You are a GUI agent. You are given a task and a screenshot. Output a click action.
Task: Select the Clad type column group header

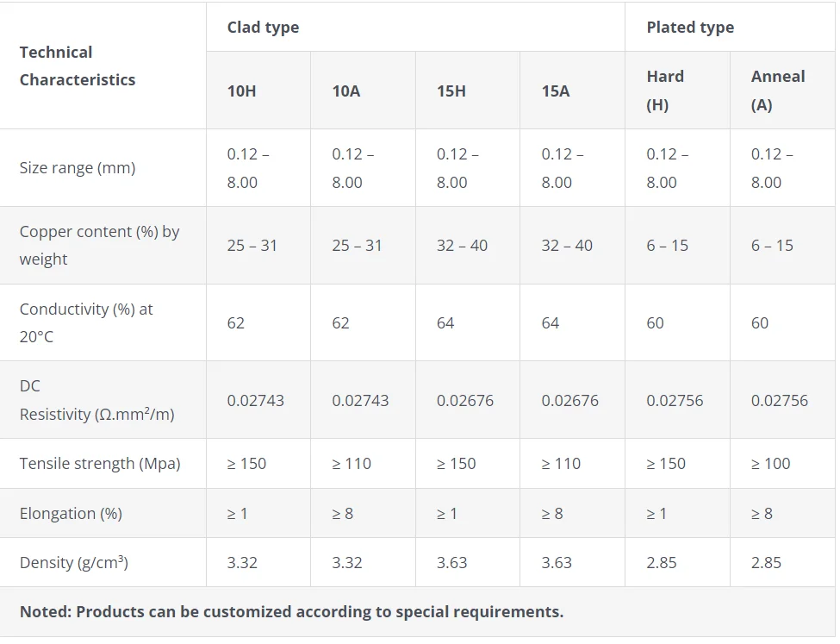(x=263, y=27)
